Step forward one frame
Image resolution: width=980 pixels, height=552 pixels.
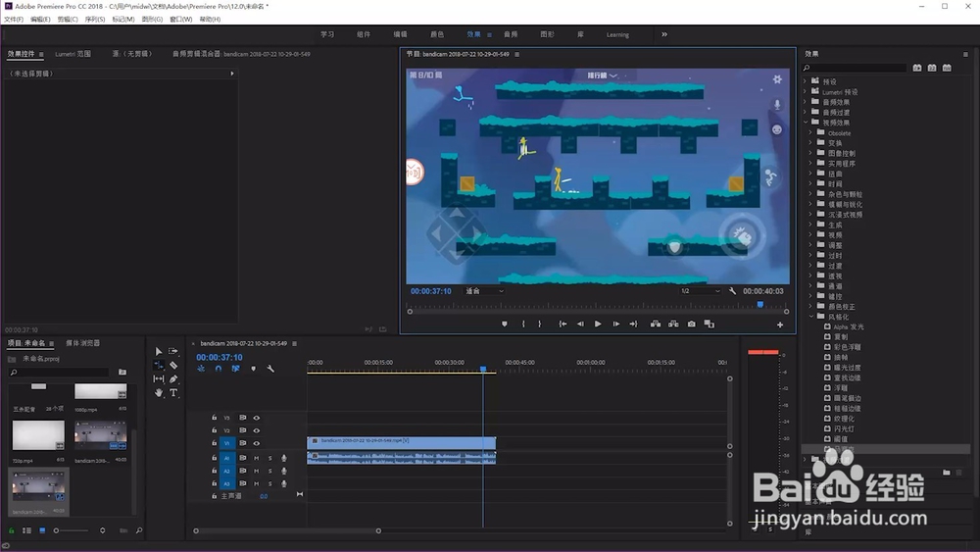pyautogui.click(x=615, y=324)
